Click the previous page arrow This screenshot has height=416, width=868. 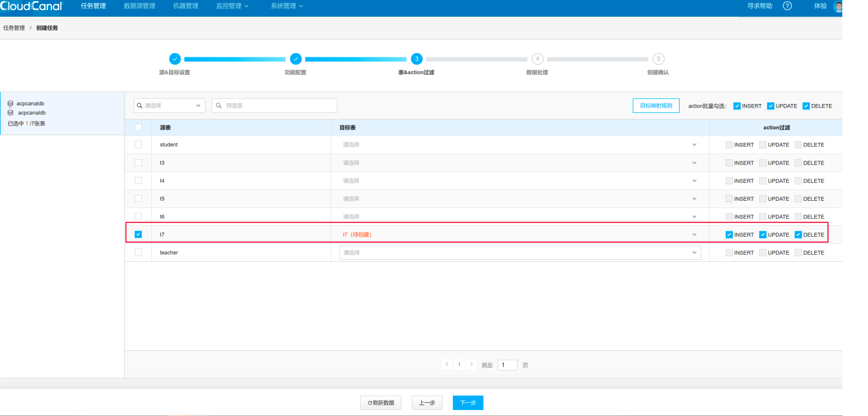(x=447, y=365)
